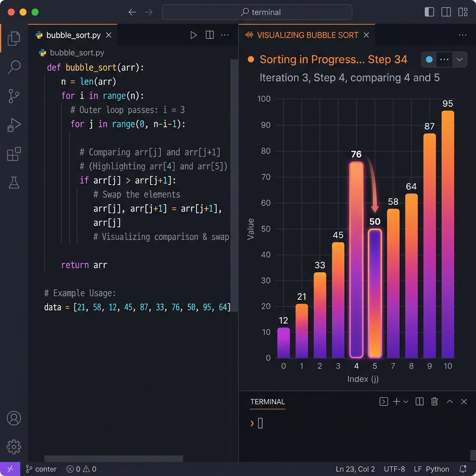Delete terminal using the trash icon

[434, 402]
